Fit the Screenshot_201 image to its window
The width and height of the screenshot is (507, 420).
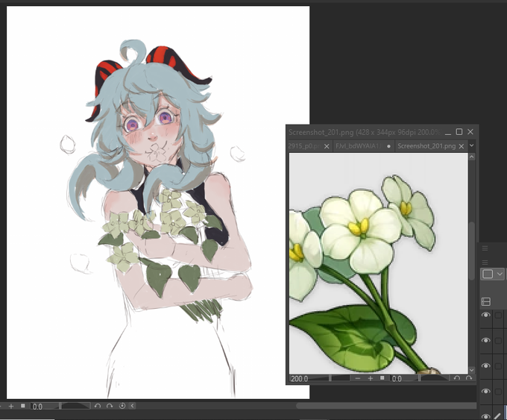click(x=382, y=378)
